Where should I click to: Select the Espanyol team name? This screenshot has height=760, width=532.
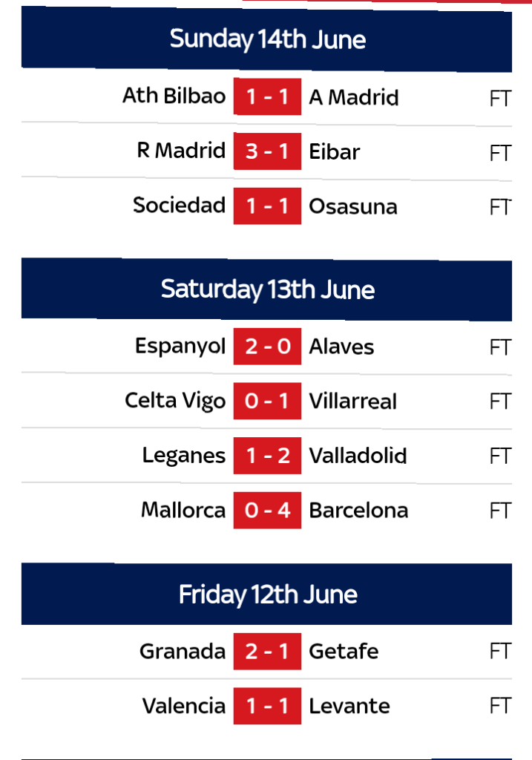(180, 347)
